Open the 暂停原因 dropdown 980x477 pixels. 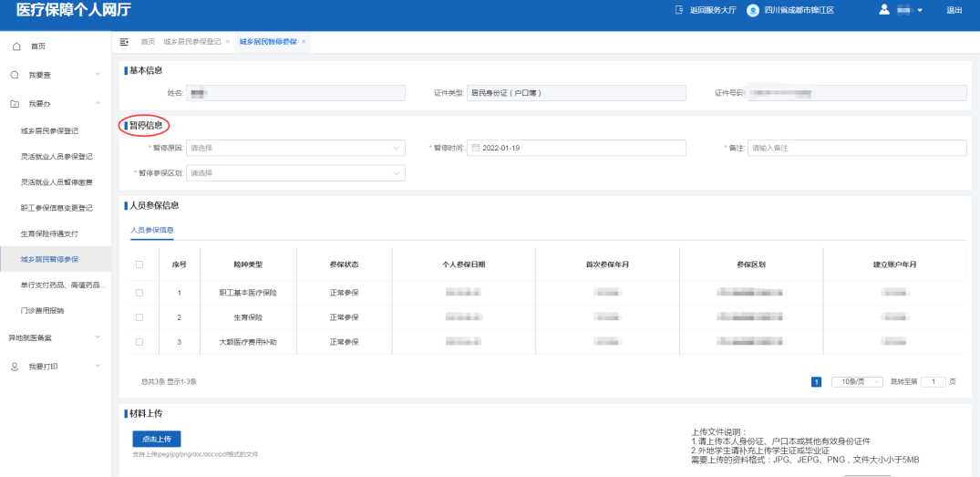click(x=295, y=148)
